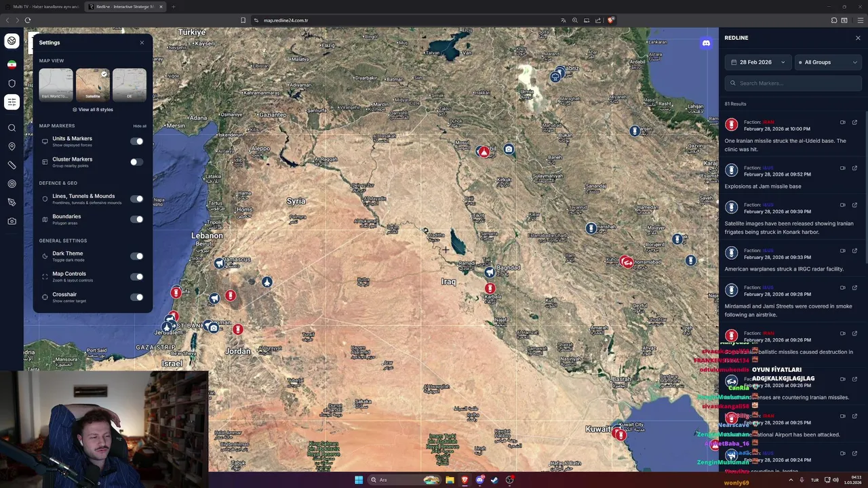Viewport: 868px width, 488px height.
Task: Click the Redline globe logo in sidebar
Action: point(12,41)
